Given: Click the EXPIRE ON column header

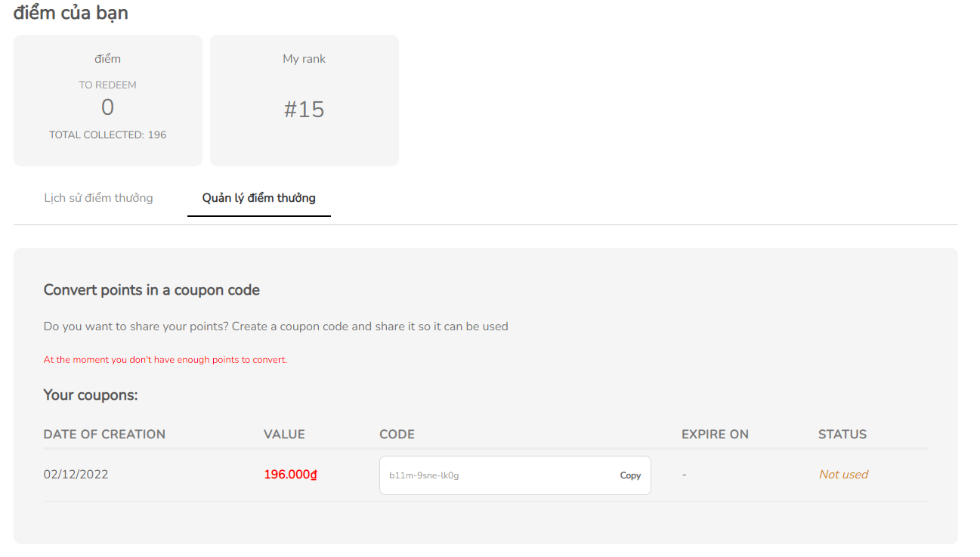Looking at the screenshot, I should pyautogui.click(x=715, y=435).
